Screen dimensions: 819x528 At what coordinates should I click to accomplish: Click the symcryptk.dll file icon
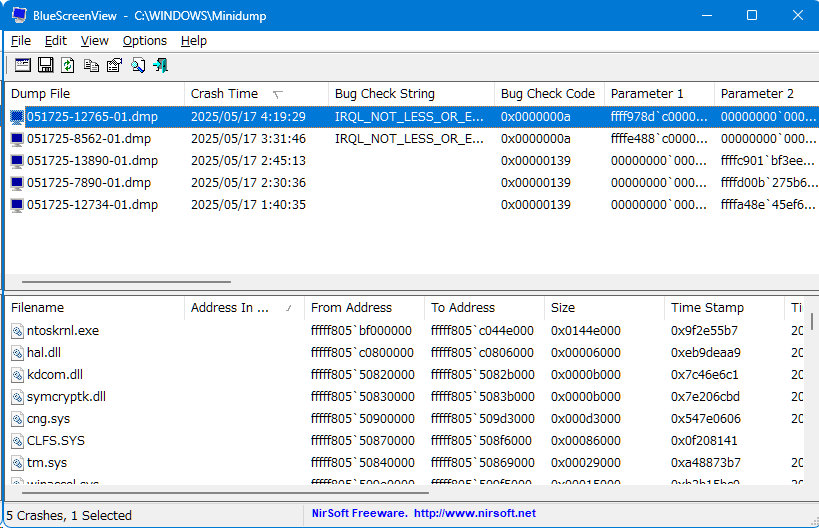tap(18, 396)
